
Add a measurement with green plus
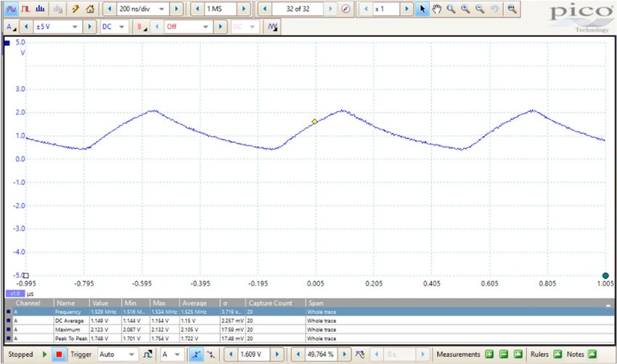(x=489, y=354)
